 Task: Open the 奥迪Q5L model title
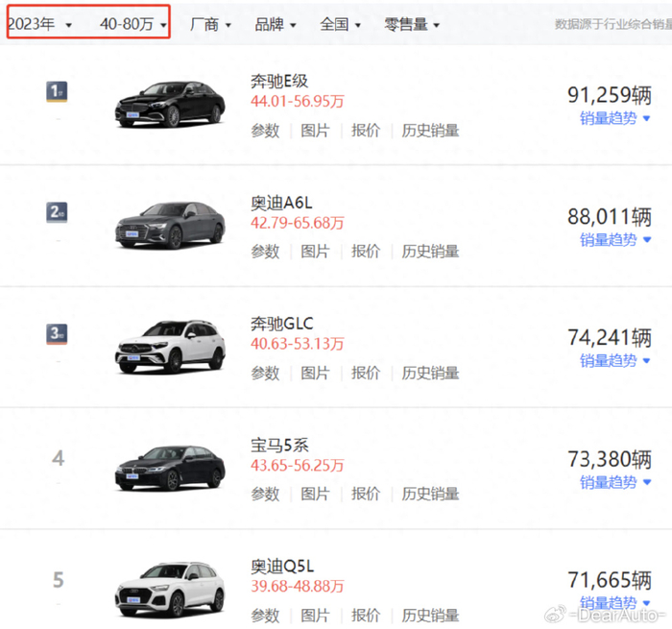point(282,567)
